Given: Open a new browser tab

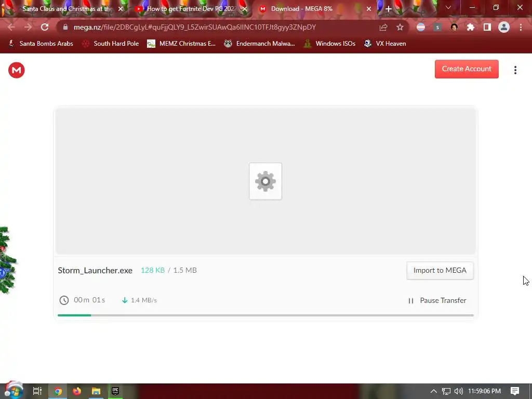Looking at the screenshot, I should pyautogui.click(x=389, y=9).
